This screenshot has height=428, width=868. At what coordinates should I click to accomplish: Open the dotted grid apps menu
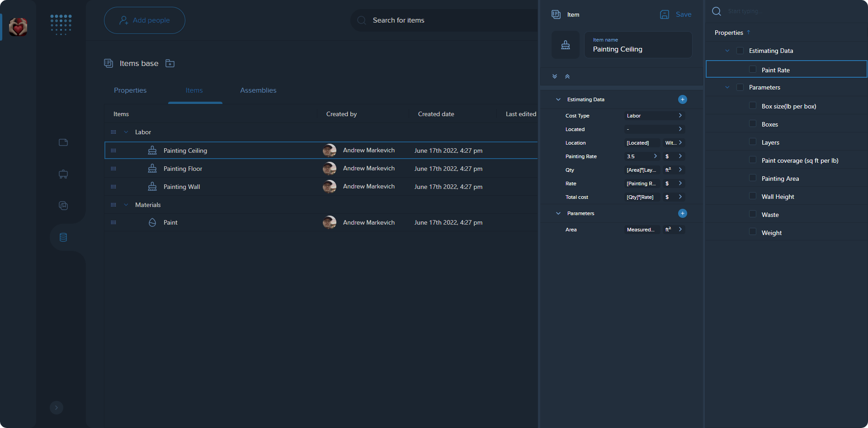click(61, 25)
